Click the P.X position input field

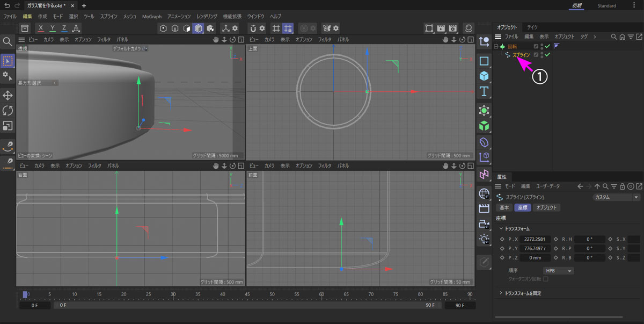point(535,239)
